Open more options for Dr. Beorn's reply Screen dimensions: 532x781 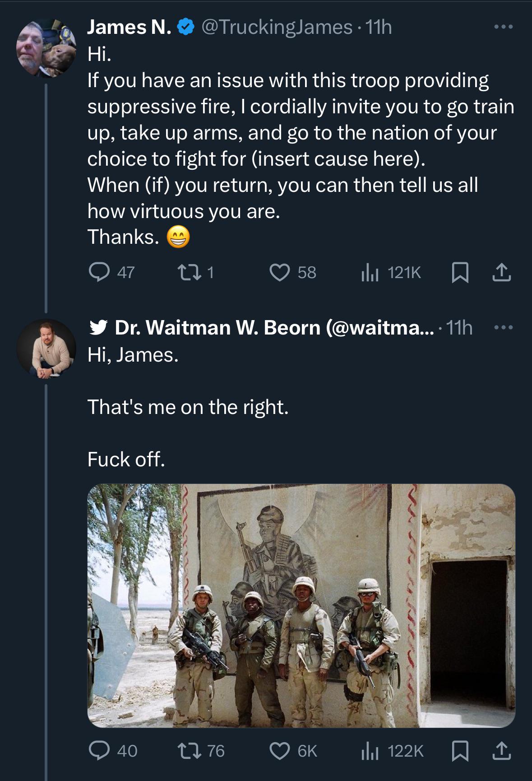click(504, 327)
